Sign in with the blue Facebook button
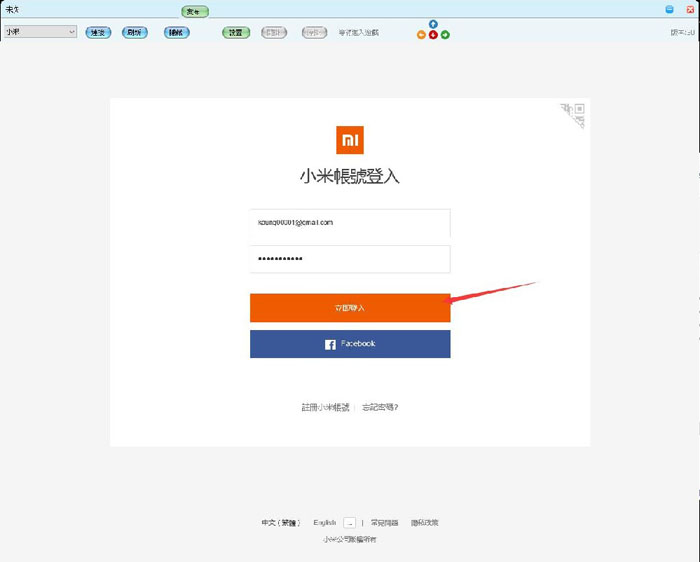Screen dimensions: 700x562 pos(350,344)
